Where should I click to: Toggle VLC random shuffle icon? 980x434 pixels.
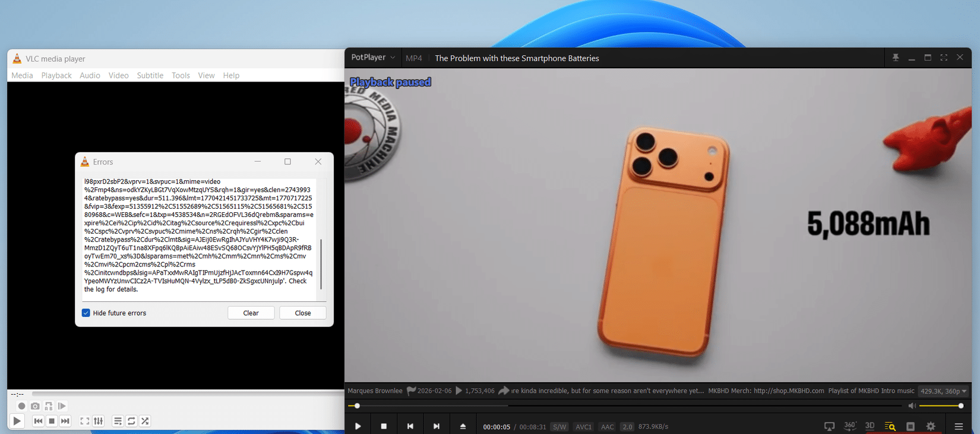pyautogui.click(x=145, y=421)
